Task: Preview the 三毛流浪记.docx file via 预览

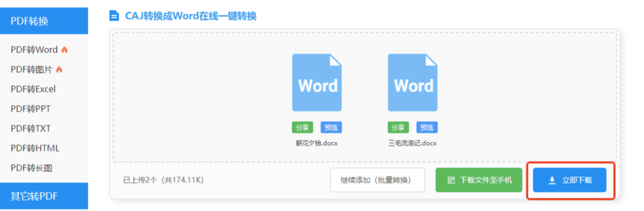Action: [x=427, y=127]
